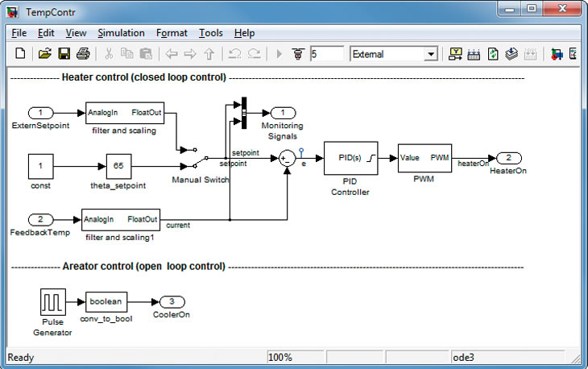The width and height of the screenshot is (588, 369).
Task: Maximize the TempContr window
Action: [532, 9]
